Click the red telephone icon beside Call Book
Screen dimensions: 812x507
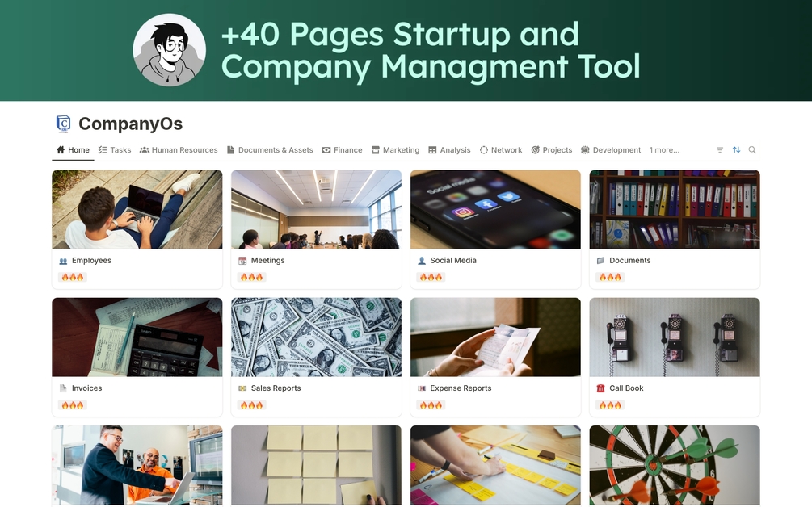[x=600, y=388]
